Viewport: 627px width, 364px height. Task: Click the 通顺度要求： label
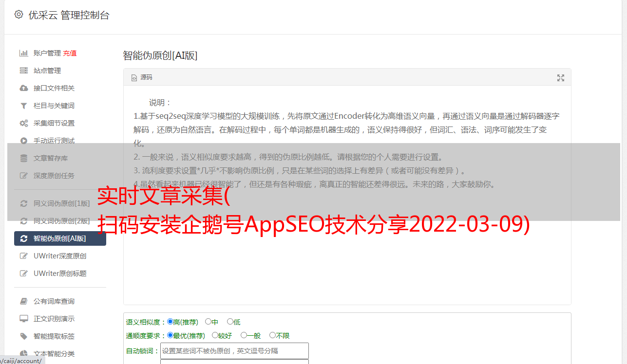point(146,336)
